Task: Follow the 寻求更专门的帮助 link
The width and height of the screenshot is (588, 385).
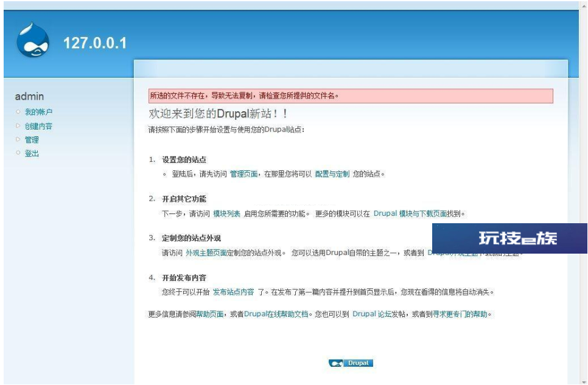Action: click(460, 314)
